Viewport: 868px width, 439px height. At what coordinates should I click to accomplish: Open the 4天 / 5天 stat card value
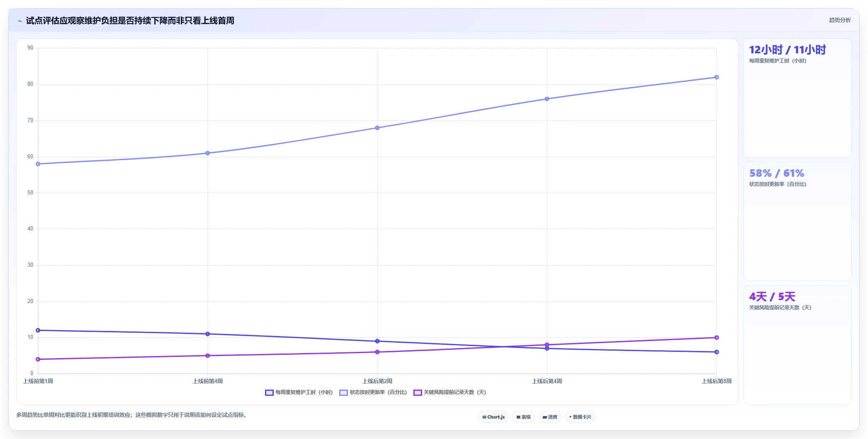(772, 296)
